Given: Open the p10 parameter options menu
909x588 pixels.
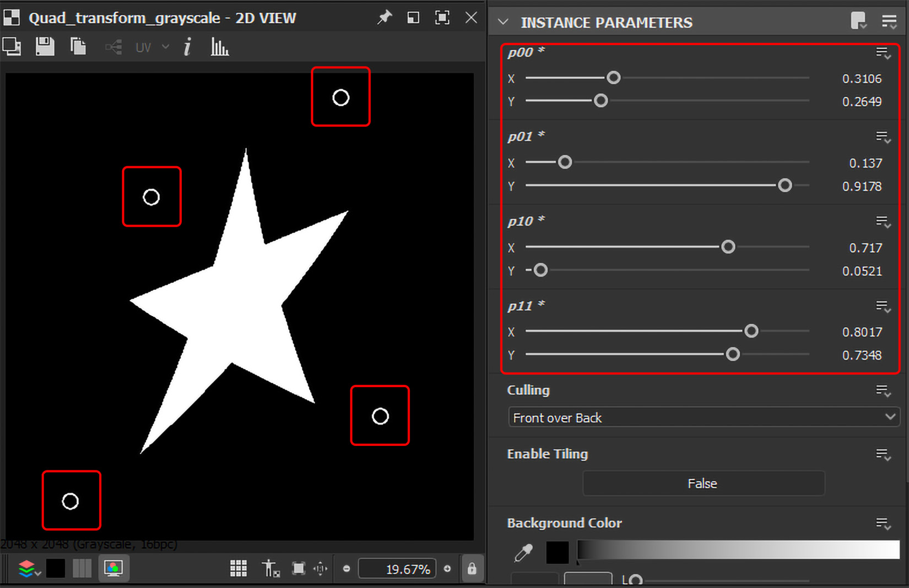Looking at the screenshot, I should [884, 222].
